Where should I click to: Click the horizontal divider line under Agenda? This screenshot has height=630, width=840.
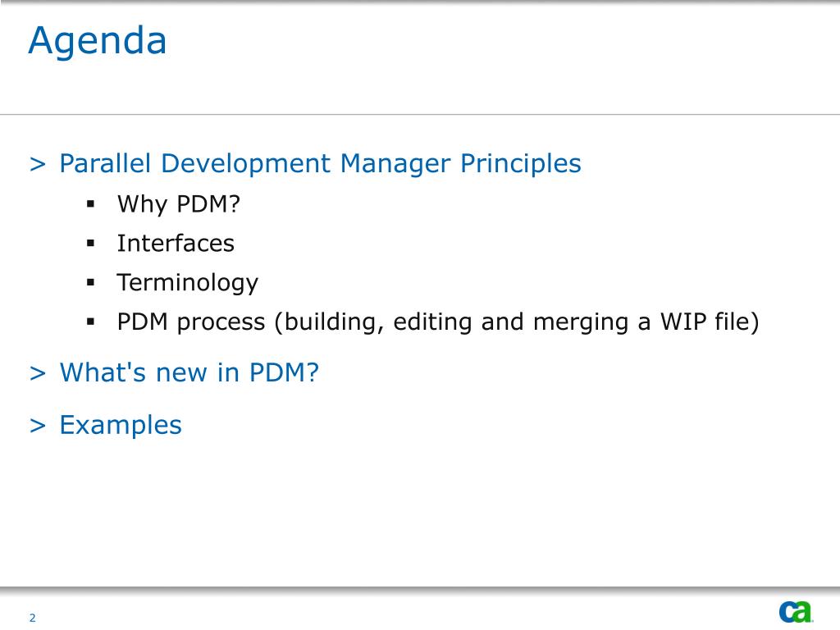(420, 114)
